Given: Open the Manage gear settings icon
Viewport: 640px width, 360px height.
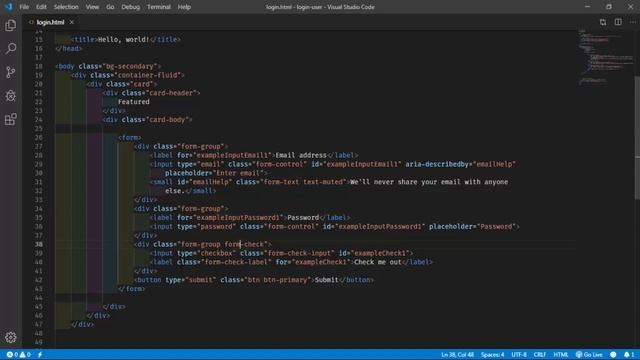Looking at the screenshot, I should pos(11,337).
